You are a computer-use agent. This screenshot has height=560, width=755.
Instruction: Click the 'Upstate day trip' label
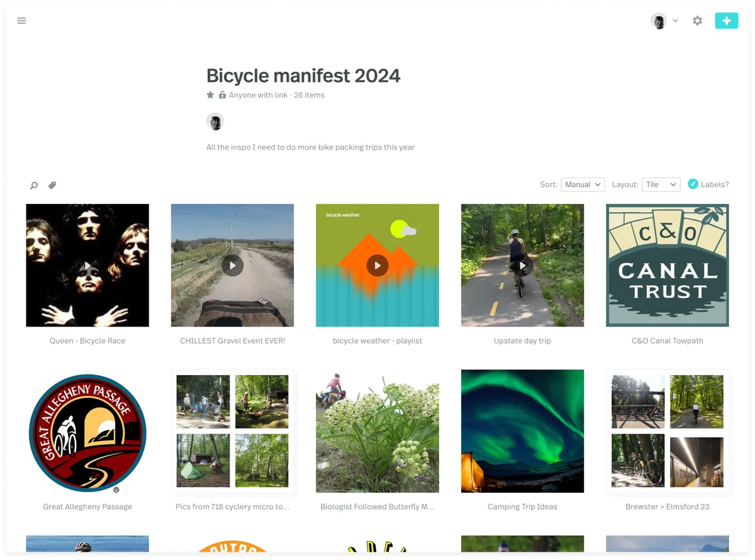point(522,341)
